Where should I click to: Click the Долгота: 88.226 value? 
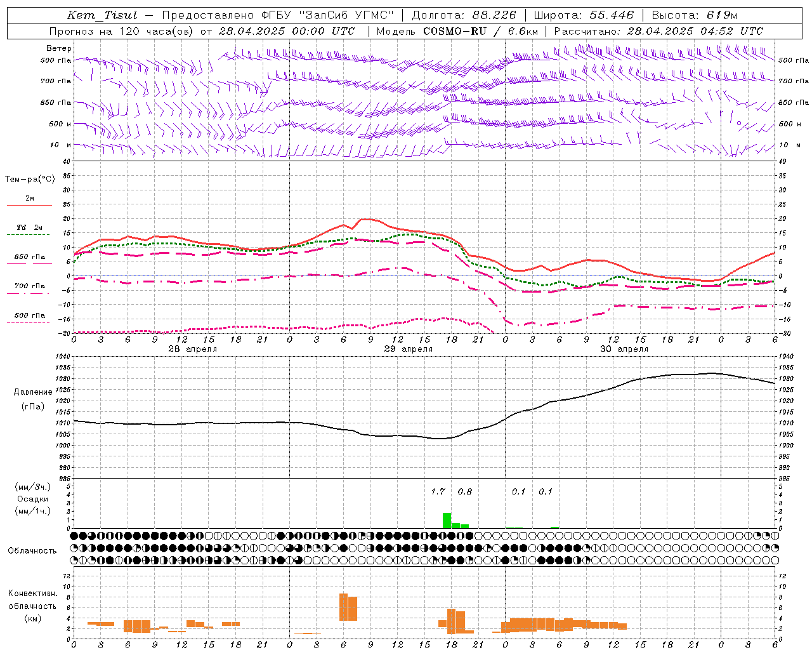464,15
